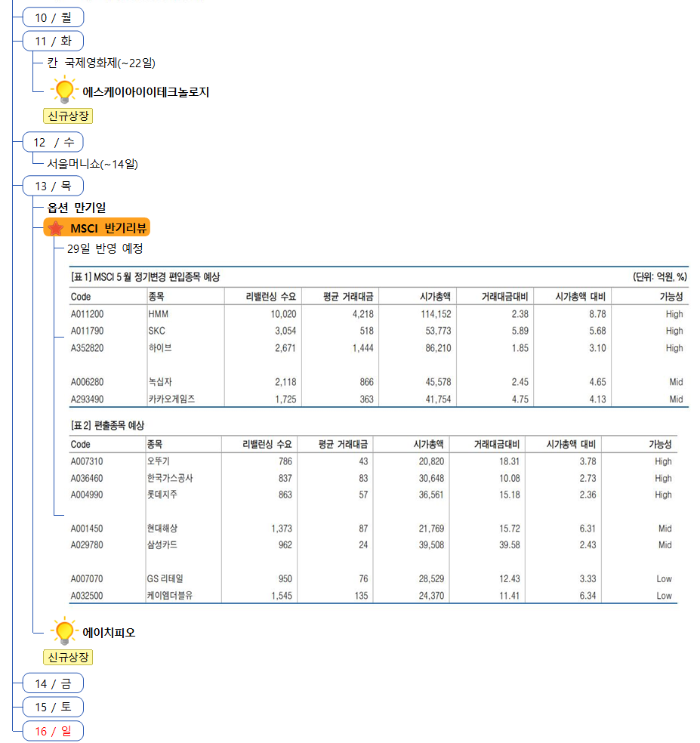The image size is (700, 743).
Task: Click Low rating for GS 리테일
Action: 664,578
